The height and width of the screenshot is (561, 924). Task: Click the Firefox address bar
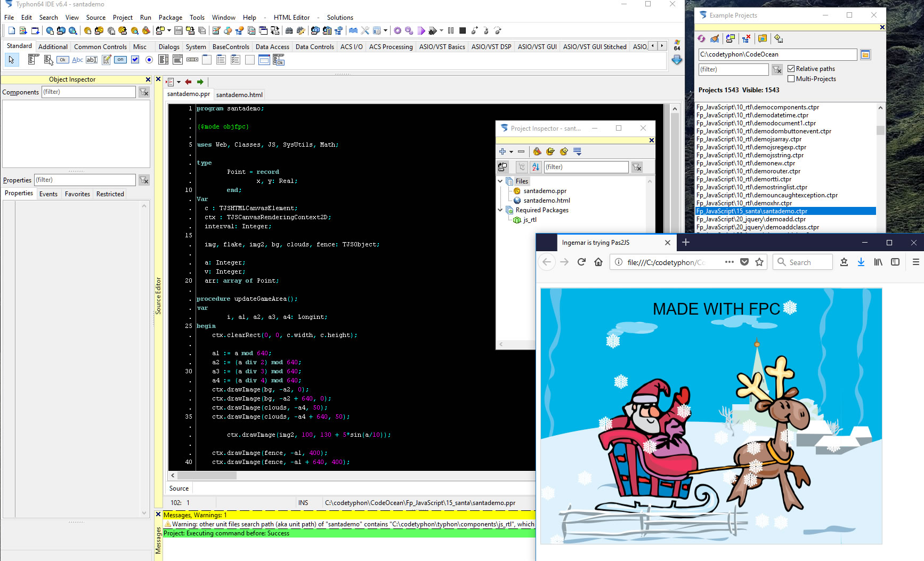coord(666,262)
